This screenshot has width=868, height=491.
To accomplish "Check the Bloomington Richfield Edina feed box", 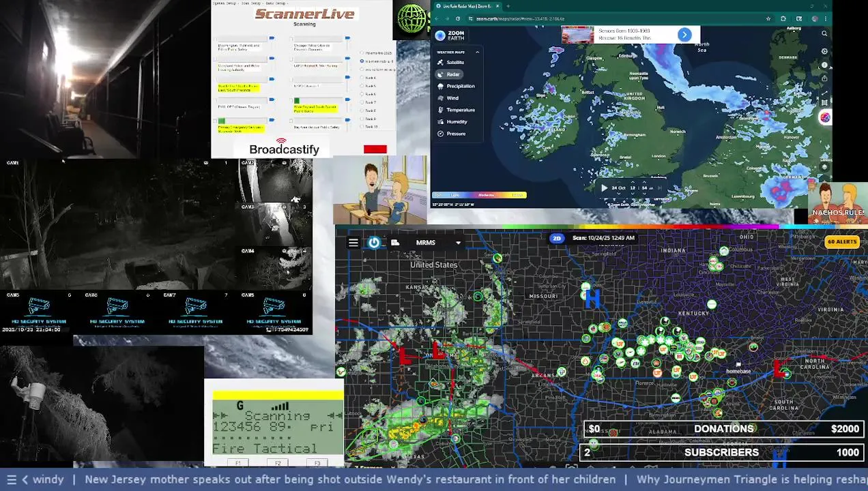I will click(215, 39).
